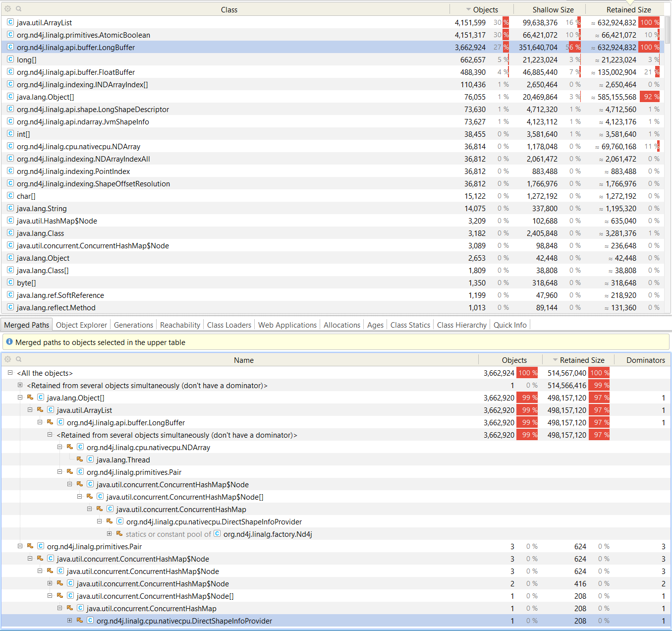
Task: Click the Dominators column header
Action: [x=645, y=359]
